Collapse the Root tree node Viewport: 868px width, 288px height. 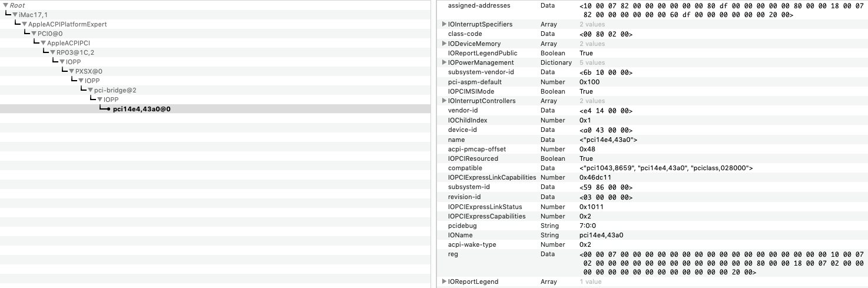click(x=5, y=5)
